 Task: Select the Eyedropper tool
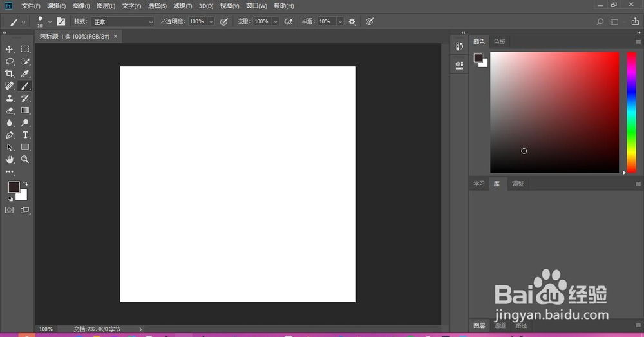click(25, 73)
